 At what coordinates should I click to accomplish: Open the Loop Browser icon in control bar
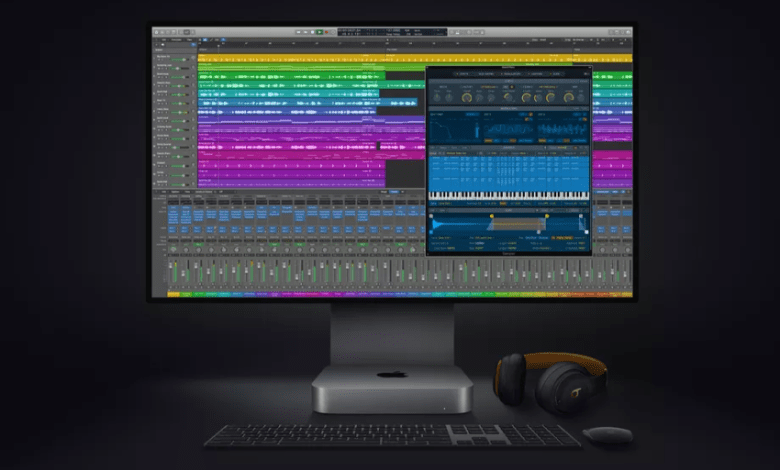pyautogui.click(x=623, y=32)
